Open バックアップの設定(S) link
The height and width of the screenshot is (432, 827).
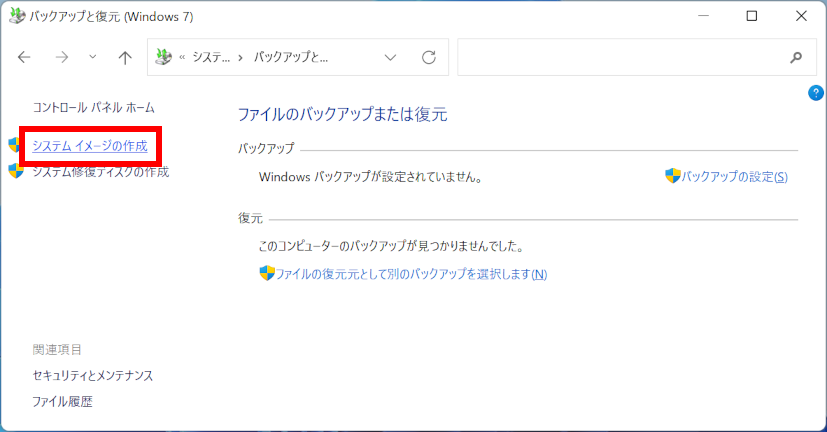(x=734, y=177)
